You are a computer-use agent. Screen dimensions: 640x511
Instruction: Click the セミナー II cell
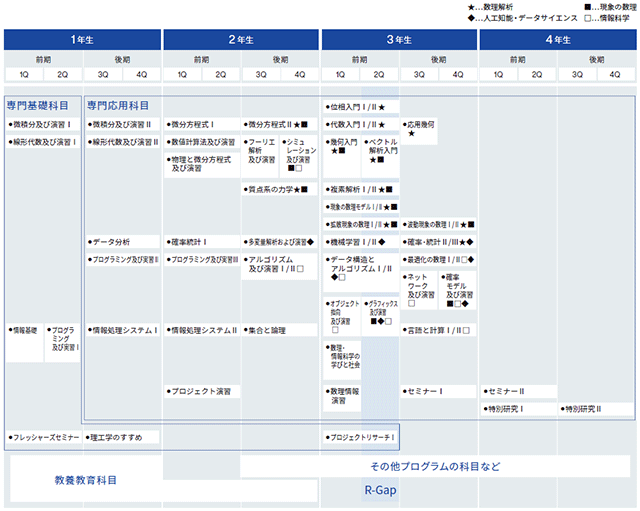tap(518, 391)
